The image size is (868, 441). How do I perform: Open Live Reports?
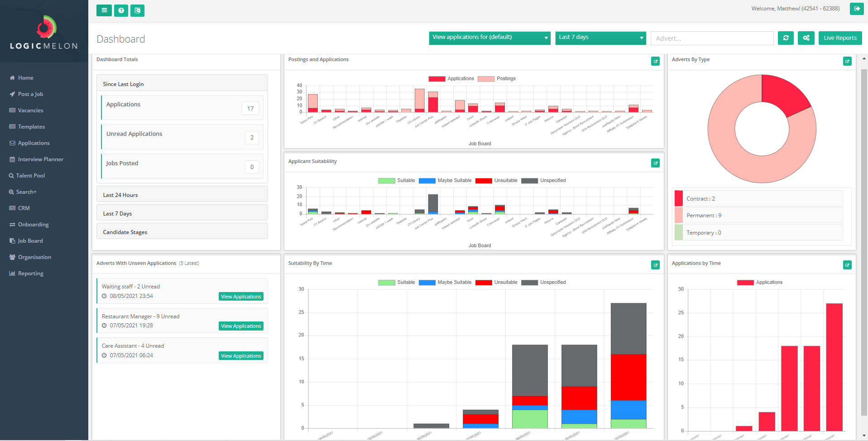click(840, 38)
